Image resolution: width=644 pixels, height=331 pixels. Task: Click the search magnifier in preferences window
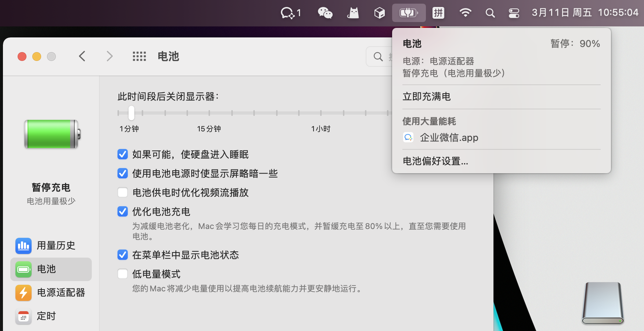pyautogui.click(x=378, y=57)
